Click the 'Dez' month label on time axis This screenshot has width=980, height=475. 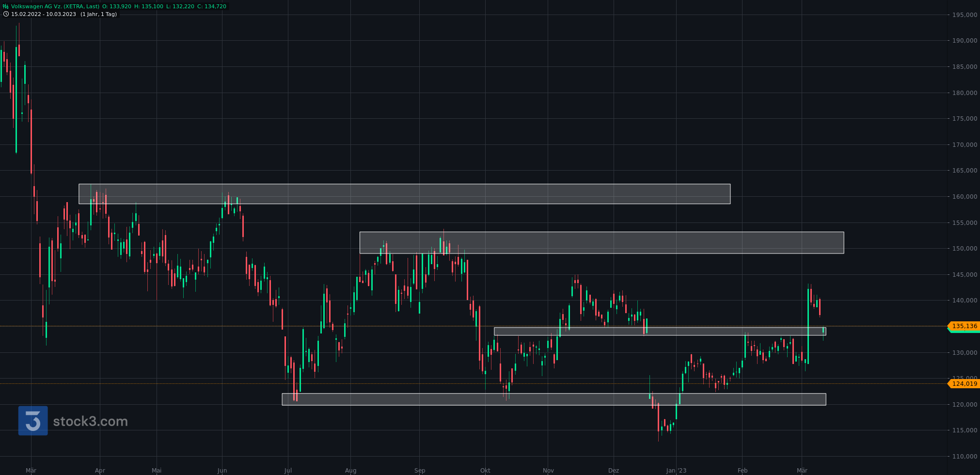(614, 471)
